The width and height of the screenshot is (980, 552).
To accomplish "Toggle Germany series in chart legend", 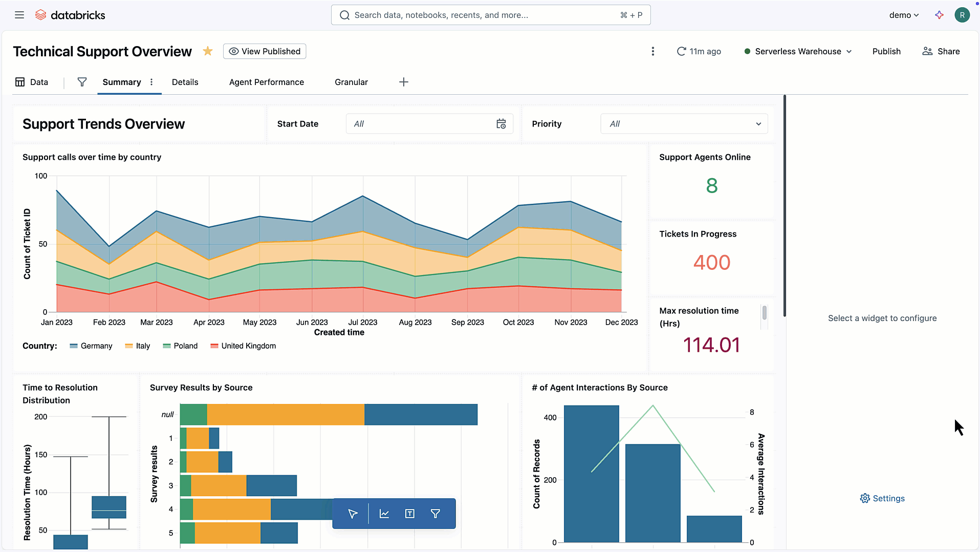I will point(91,346).
